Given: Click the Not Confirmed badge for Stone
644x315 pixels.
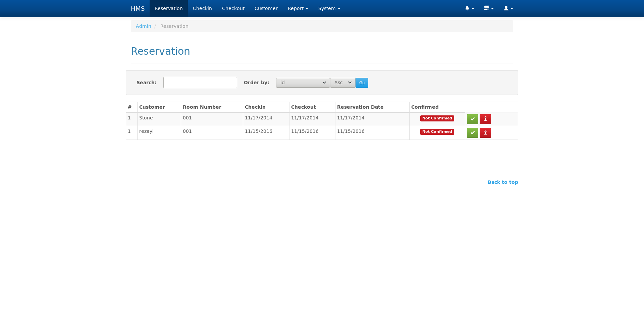Looking at the screenshot, I should 437,118.
